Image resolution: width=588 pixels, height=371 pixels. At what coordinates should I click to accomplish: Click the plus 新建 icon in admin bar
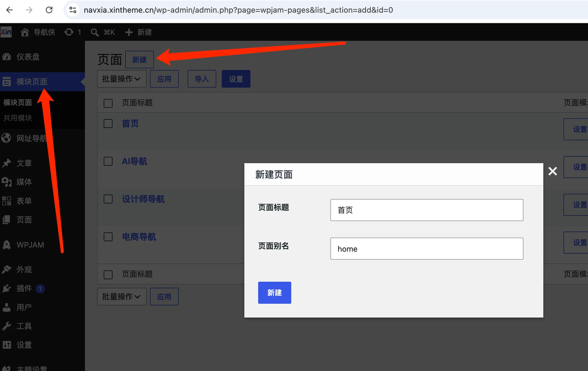[129, 32]
